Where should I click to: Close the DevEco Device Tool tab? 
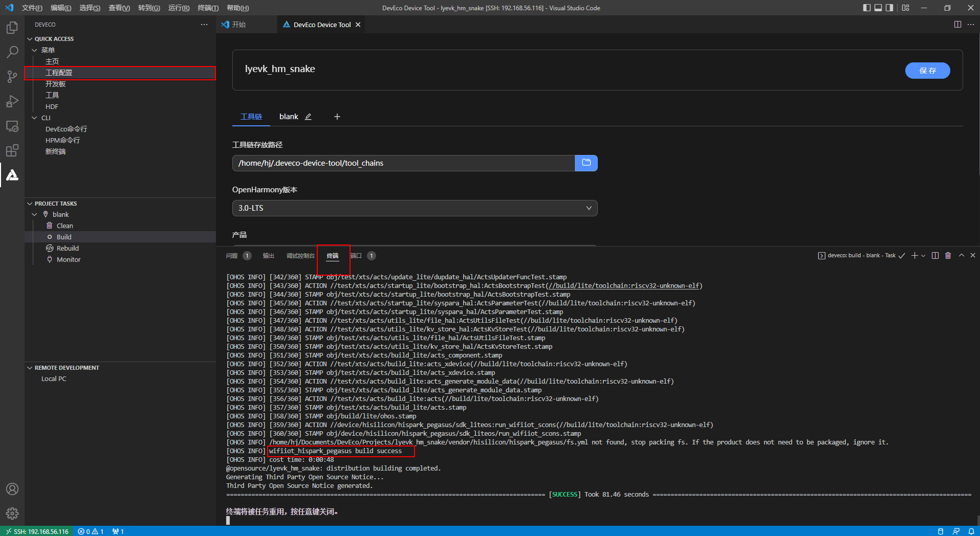coord(358,25)
